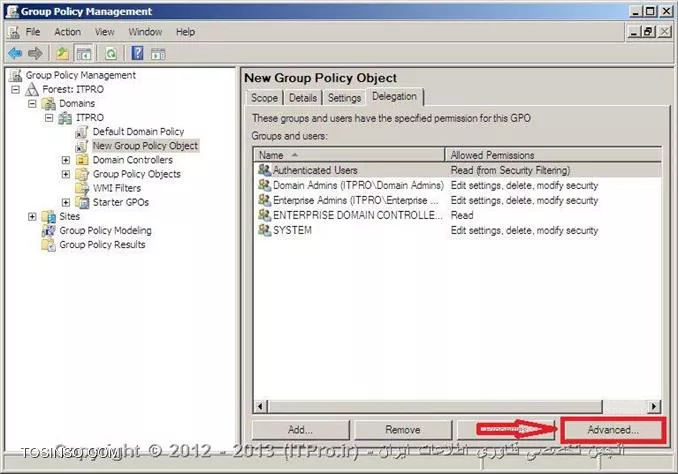Collapse the ITPRO domain node
The height and width of the screenshot is (474, 678).
pos(49,118)
